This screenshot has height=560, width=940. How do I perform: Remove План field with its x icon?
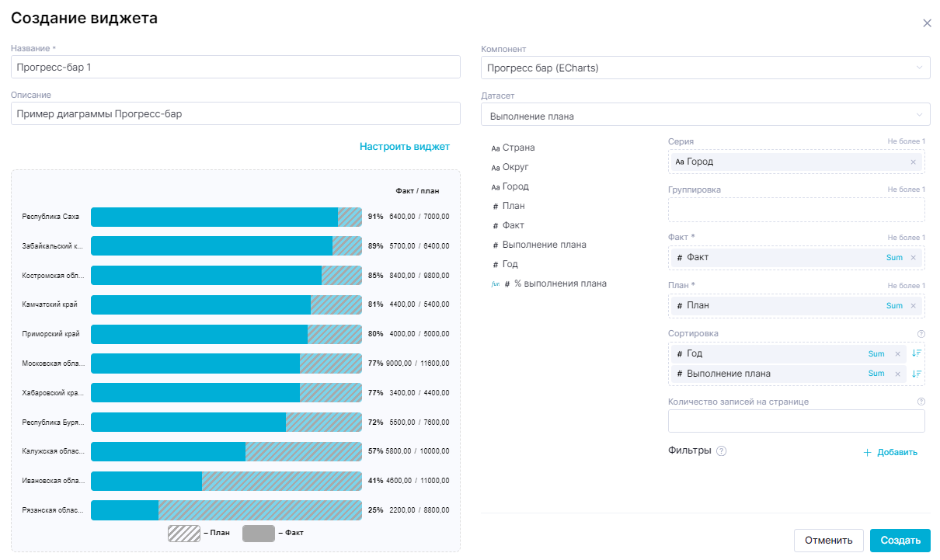913,306
